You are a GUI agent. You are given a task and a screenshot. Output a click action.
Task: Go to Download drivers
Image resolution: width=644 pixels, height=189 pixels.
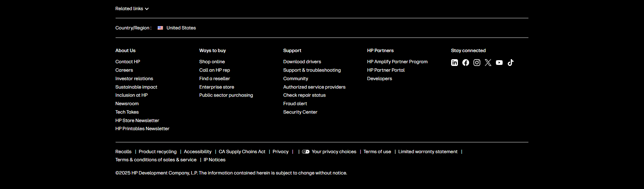[x=302, y=62]
